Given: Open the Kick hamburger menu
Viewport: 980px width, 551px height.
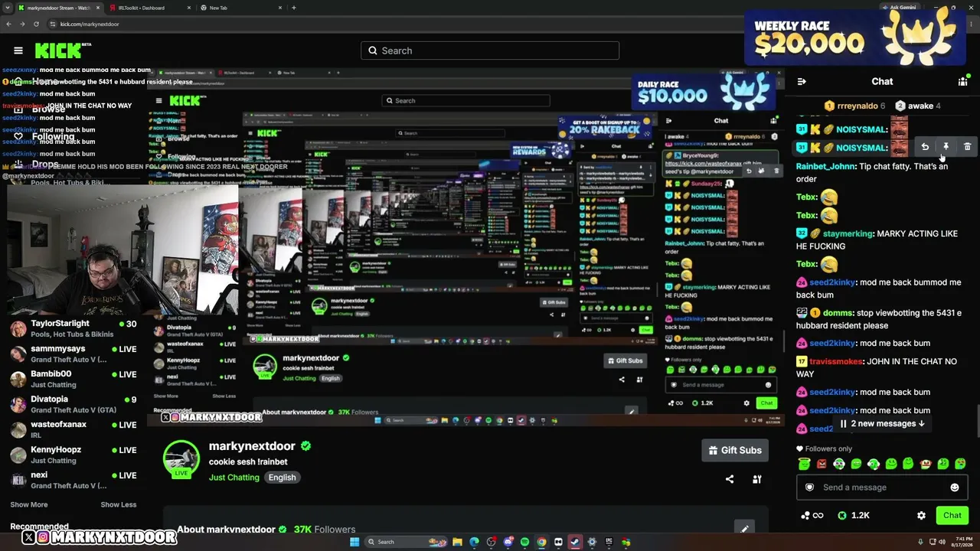Looking at the screenshot, I should click(18, 51).
